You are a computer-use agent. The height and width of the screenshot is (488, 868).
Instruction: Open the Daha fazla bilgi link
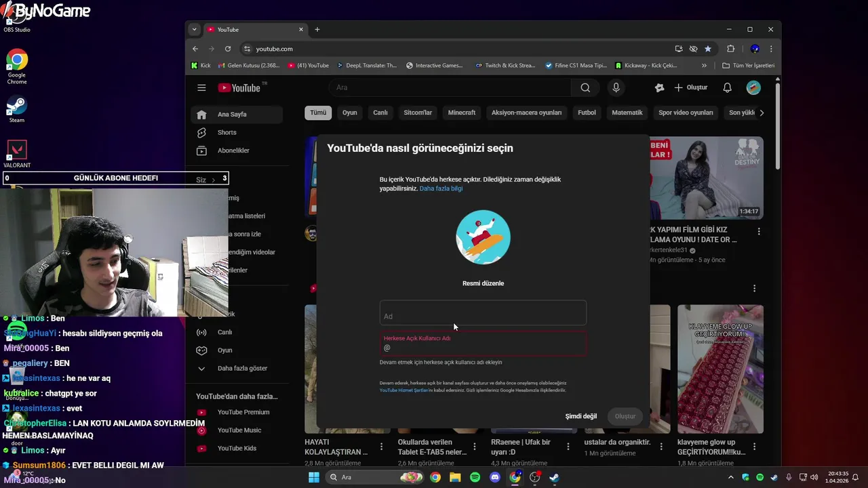point(441,188)
